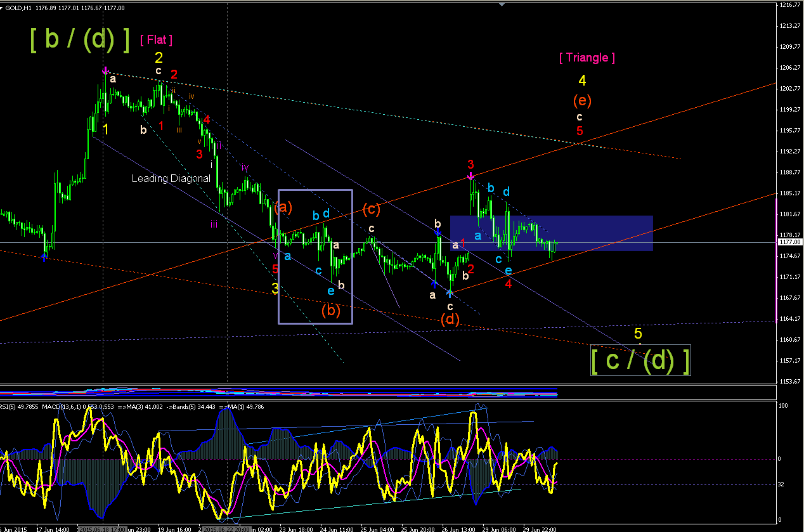Click the indicator scale value 100
This screenshot has width=804, height=532.
[x=784, y=405]
